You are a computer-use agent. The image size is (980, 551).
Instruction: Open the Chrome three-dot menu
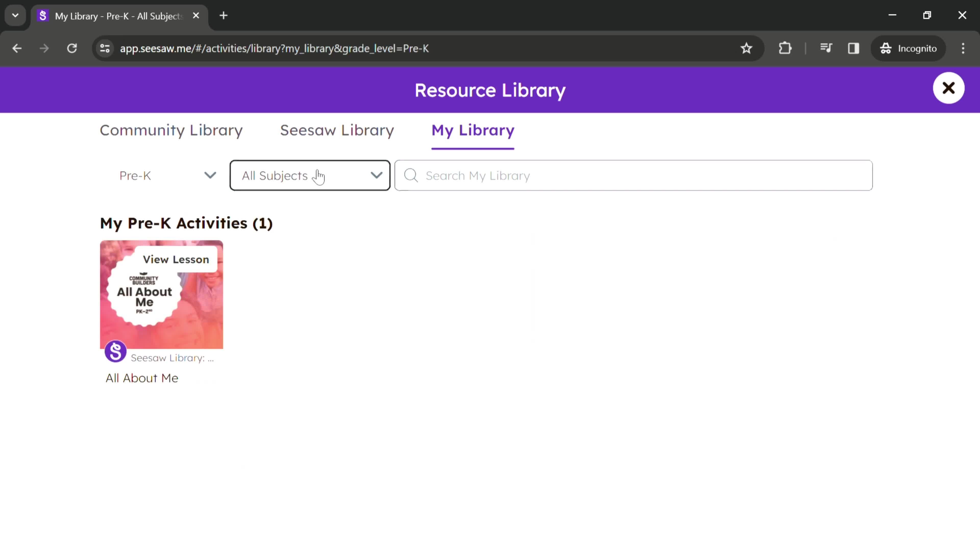pos(963,48)
